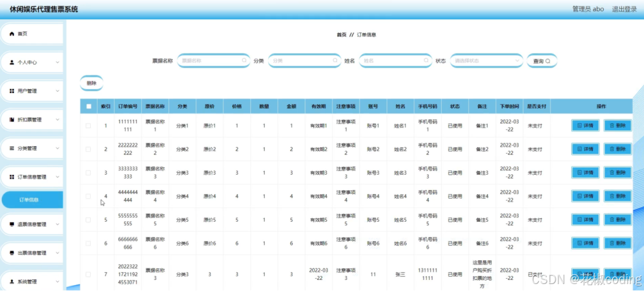Image resolution: width=644 pixels, height=291 pixels.
Task: Click the home icon beside 首页
Action: [x=12, y=34]
